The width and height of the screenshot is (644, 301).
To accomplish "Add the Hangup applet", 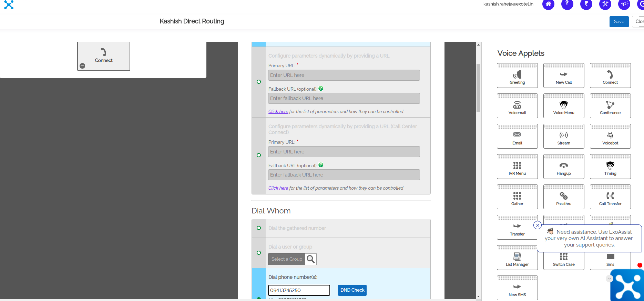I will 564,167.
